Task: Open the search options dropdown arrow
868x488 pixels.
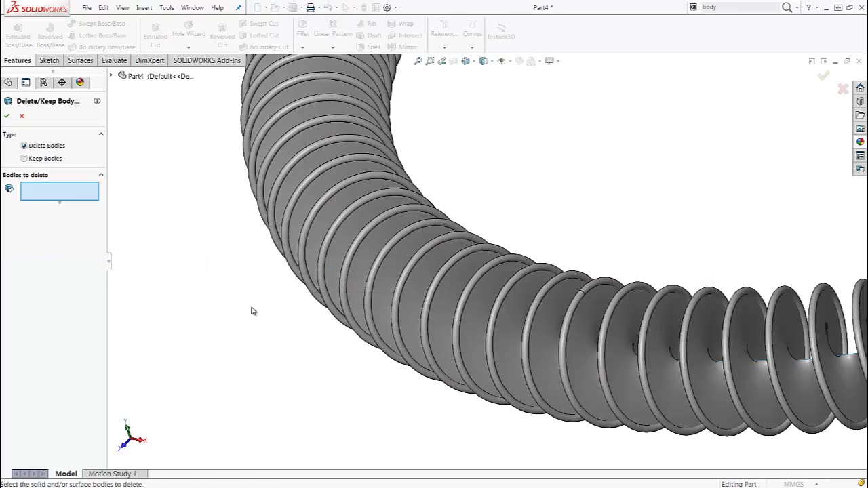Action: (x=797, y=7)
